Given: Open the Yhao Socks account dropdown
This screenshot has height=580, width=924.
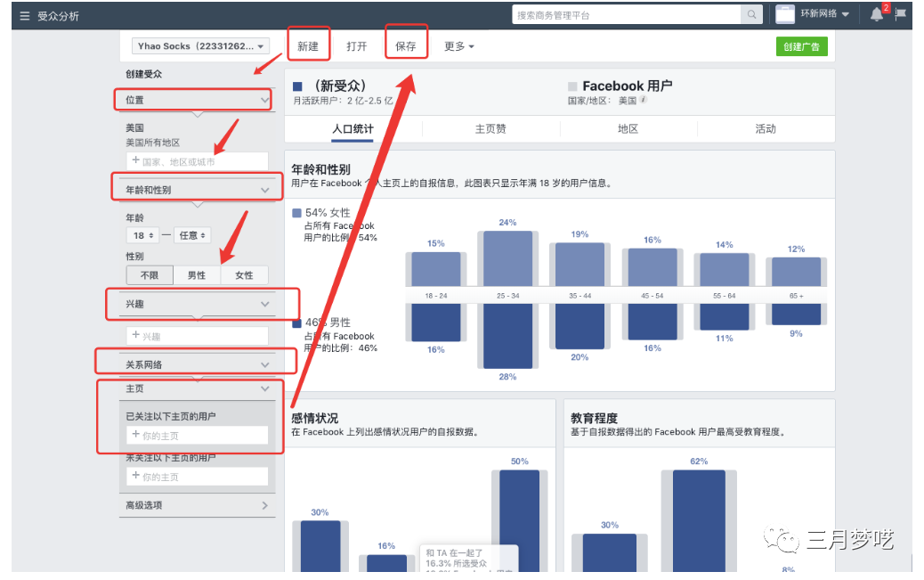Looking at the screenshot, I should pos(200,46).
